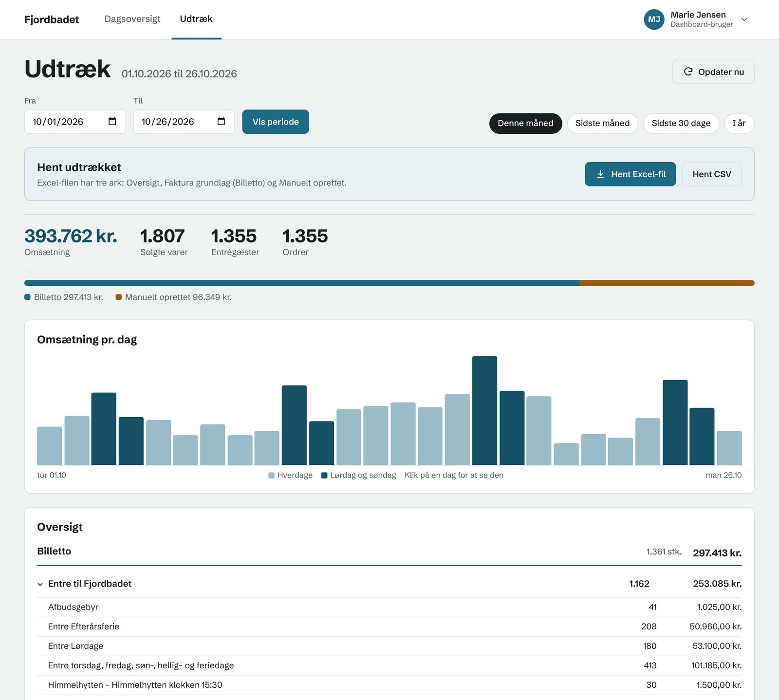This screenshot has height=700, width=779.
Task: Click Manuelt oprettet orange bar segment
Action: 667,283
